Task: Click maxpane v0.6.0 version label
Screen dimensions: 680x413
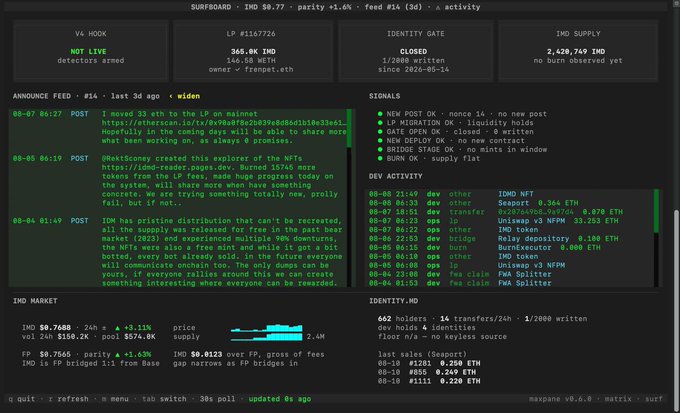Action: [x=559, y=399]
